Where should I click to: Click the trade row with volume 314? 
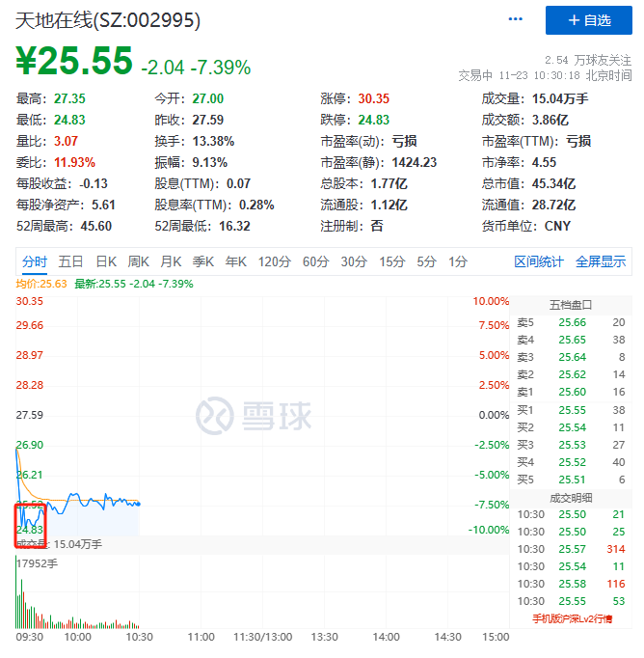(571, 549)
